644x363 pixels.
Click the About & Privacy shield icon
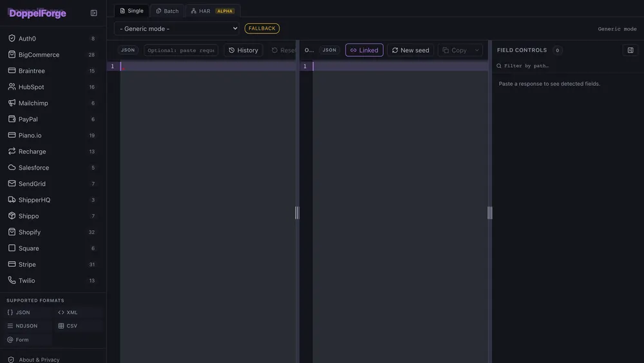pyautogui.click(x=11, y=360)
